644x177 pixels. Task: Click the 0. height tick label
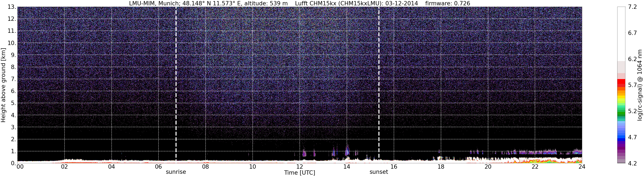[x=13, y=163]
